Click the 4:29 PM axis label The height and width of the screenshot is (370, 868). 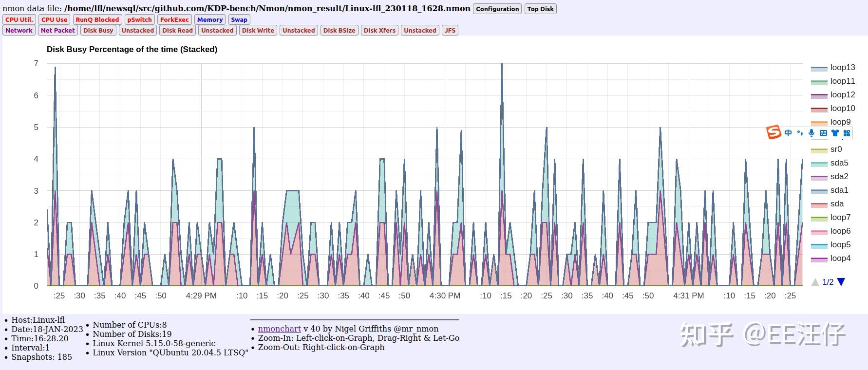[x=201, y=296]
